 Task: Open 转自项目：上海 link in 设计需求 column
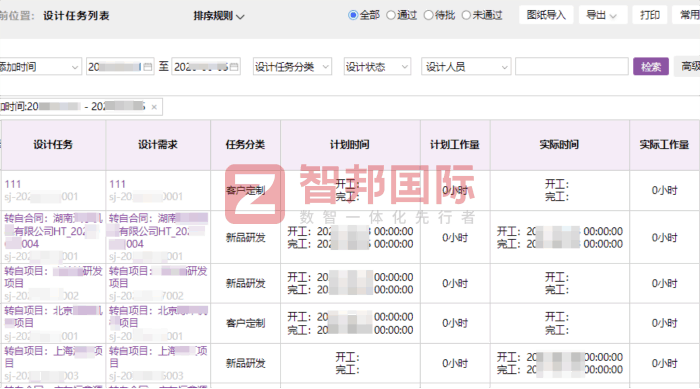(158, 356)
